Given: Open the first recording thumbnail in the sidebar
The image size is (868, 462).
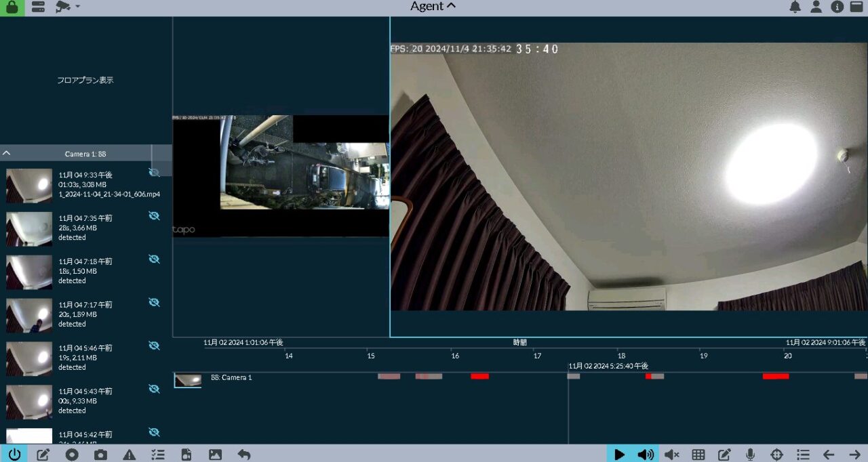Looking at the screenshot, I should 28,184.
